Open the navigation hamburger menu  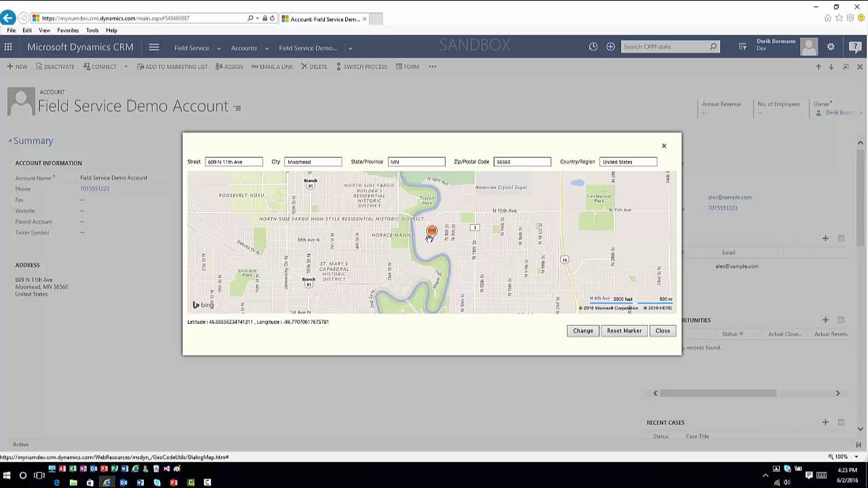(154, 47)
